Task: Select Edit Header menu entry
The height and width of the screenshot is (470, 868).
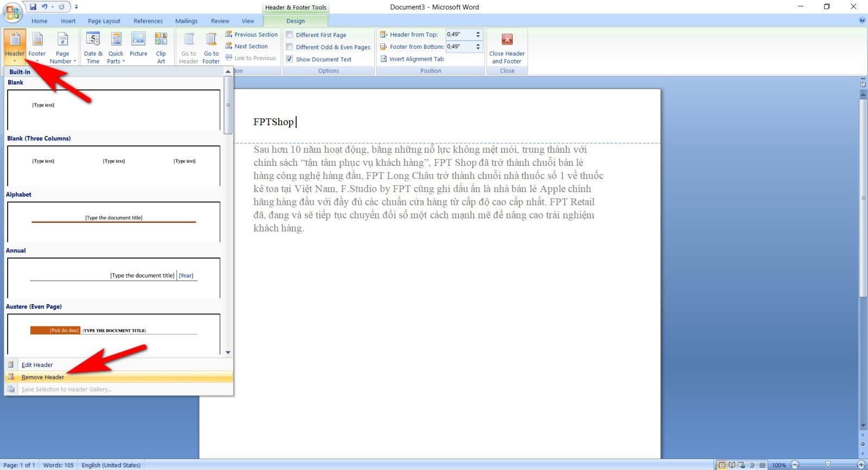Action: [x=119, y=365]
